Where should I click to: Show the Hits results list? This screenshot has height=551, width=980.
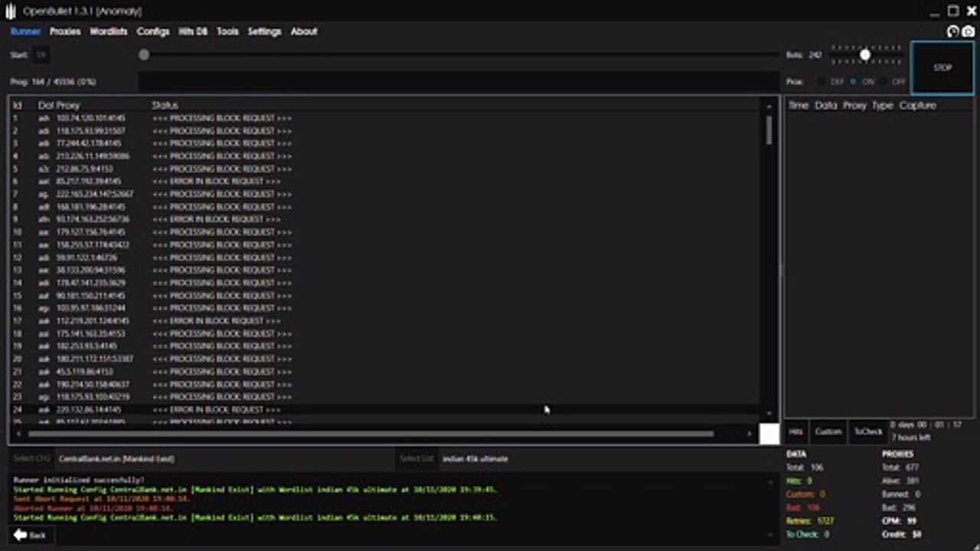click(x=796, y=432)
